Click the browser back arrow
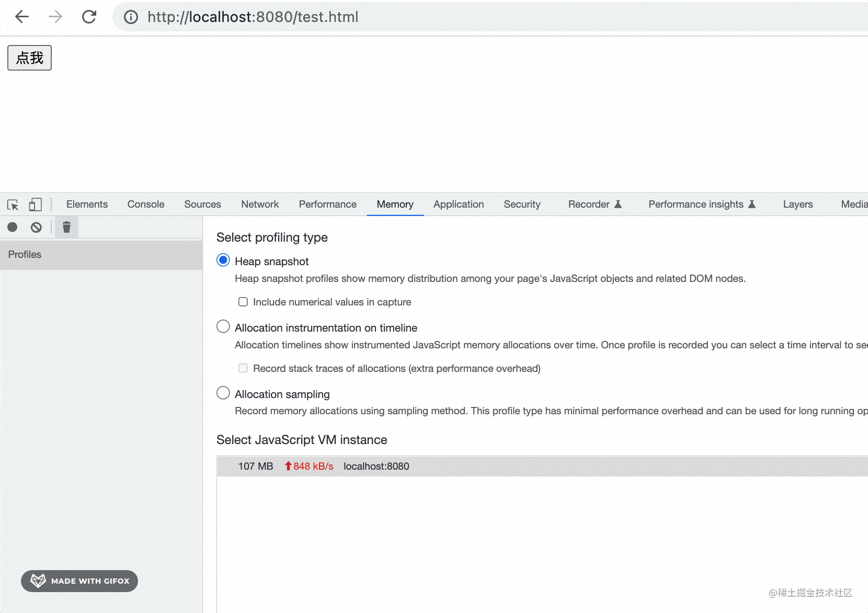This screenshot has width=868, height=613. click(22, 17)
